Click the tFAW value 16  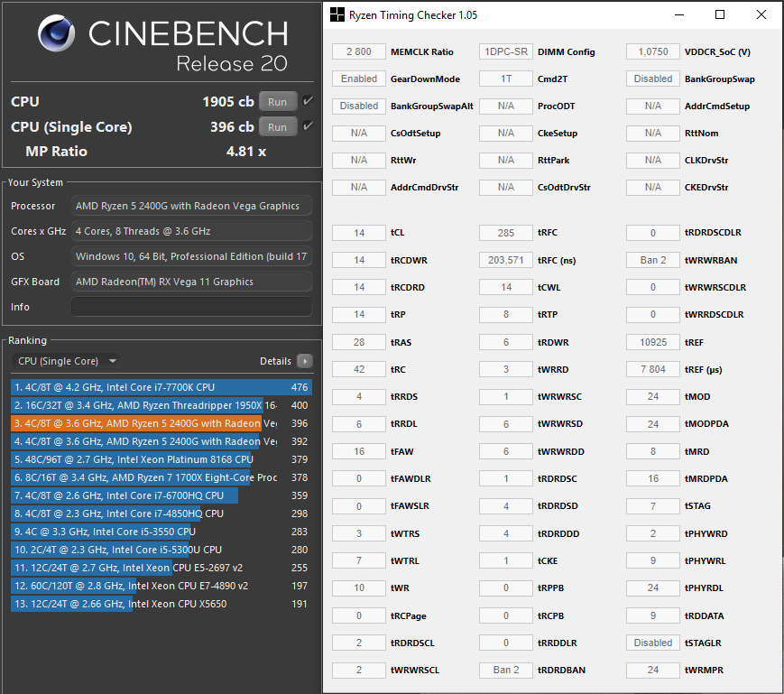359,451
